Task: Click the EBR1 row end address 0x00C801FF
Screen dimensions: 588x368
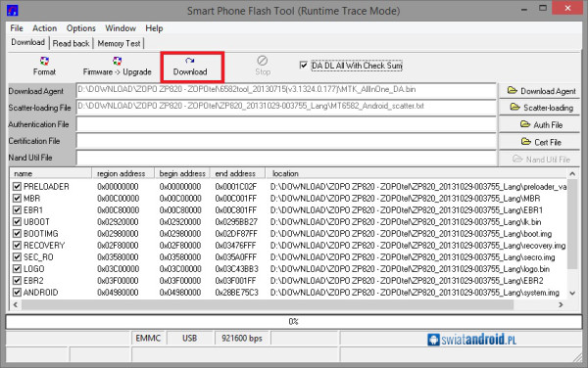Action: [x=236, y=210]
